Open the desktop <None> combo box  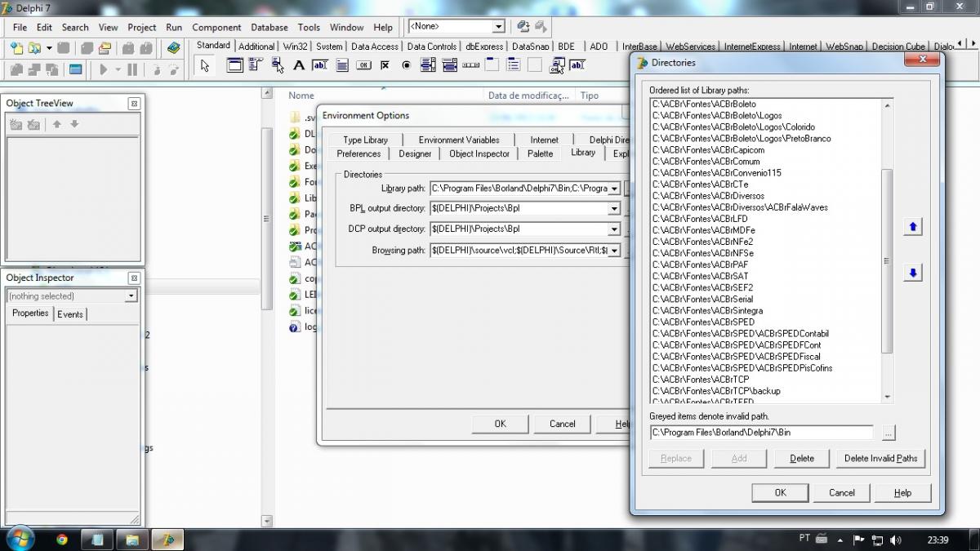(498, 27)
